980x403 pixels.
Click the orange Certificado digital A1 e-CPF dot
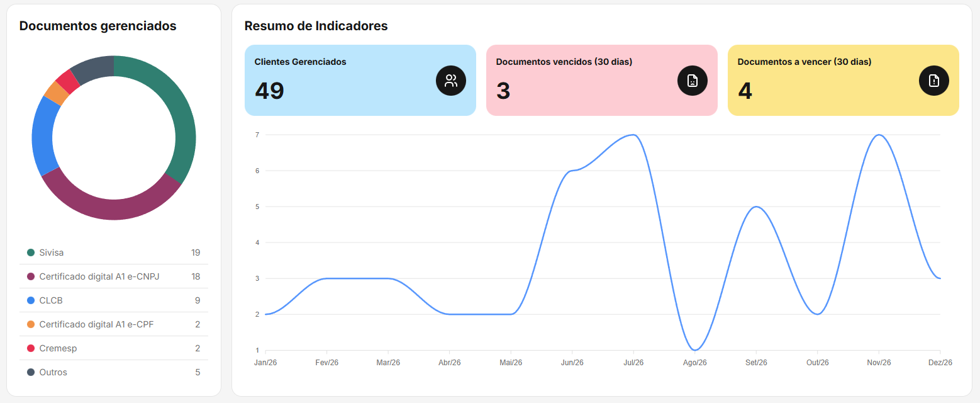pos(31,324)
